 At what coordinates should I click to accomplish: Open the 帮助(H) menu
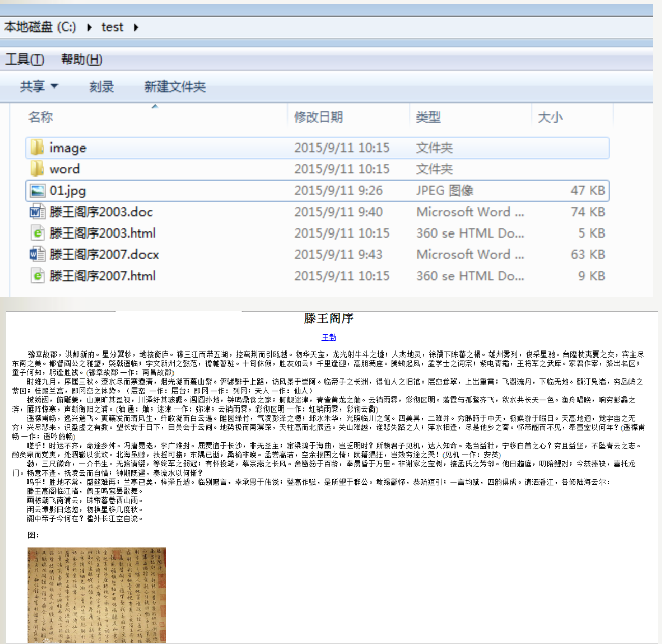pos(81,60)
